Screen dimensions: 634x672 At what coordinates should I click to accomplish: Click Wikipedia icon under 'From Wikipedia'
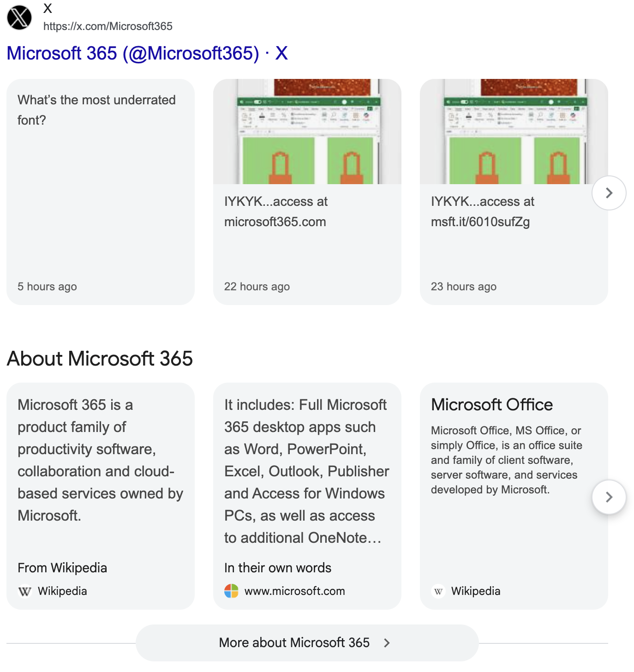pyautogui.click(x=24, y=591)
